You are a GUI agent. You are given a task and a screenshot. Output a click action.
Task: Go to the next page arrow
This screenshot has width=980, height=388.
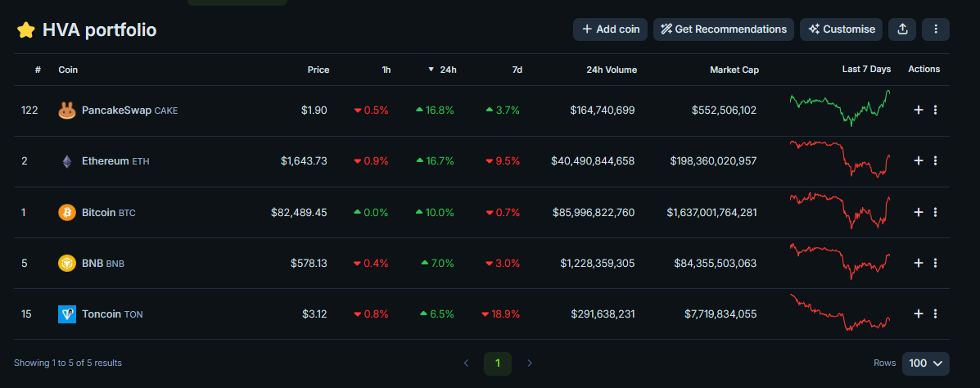530,363
